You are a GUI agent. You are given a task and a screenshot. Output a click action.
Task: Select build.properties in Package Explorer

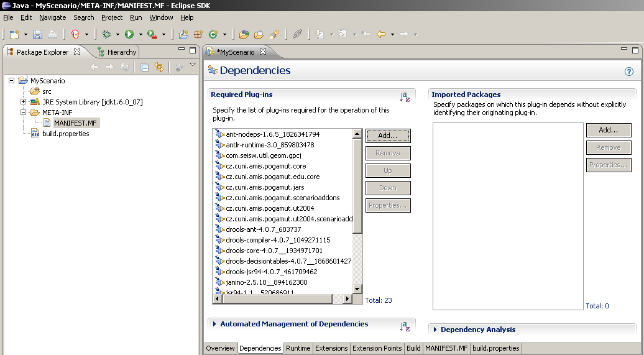click(66, 134)
